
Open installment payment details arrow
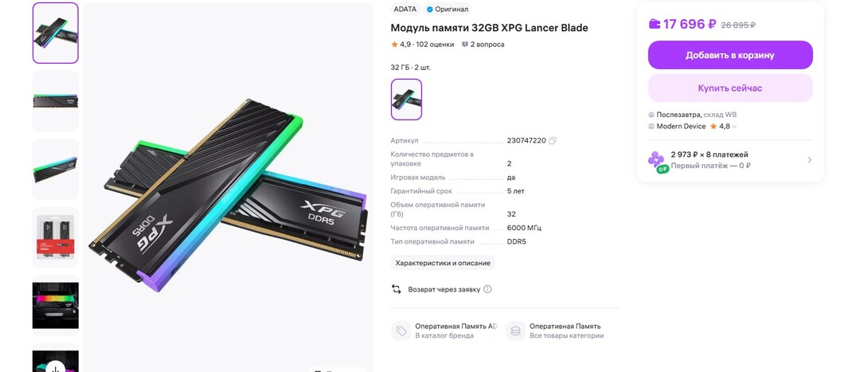[809, 160]
